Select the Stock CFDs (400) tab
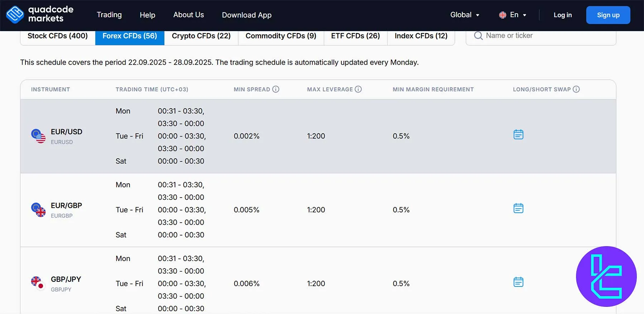This screenshot has width=644, height=314. pos(58,36)
